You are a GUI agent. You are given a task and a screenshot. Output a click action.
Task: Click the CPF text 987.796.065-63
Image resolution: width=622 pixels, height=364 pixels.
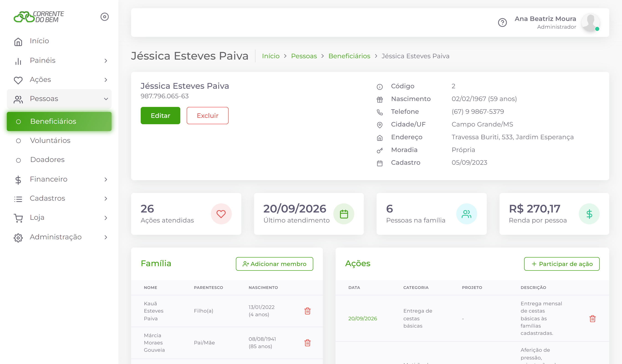click(165, 96)
